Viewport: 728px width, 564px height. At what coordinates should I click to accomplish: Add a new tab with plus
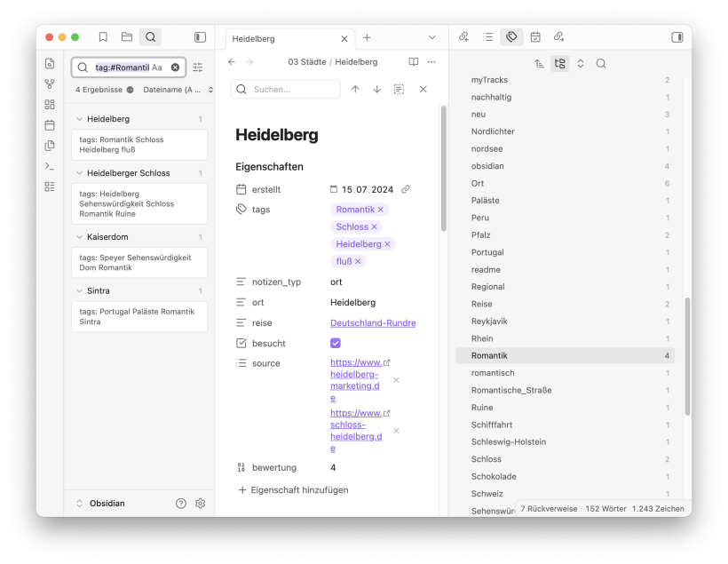coord(367,37)
